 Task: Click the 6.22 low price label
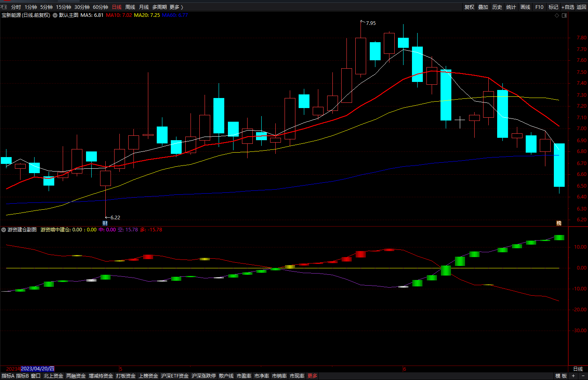[115, 218]
